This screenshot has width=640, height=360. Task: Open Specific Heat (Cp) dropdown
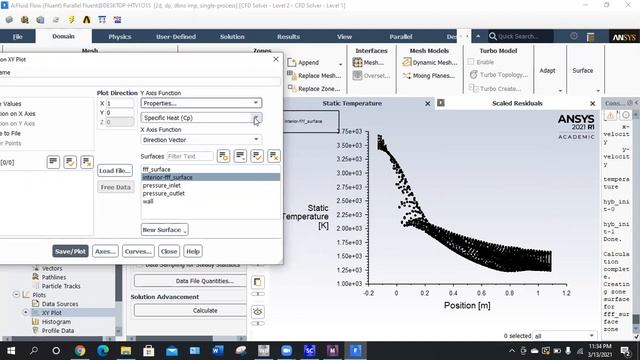(x=201, y=118)
